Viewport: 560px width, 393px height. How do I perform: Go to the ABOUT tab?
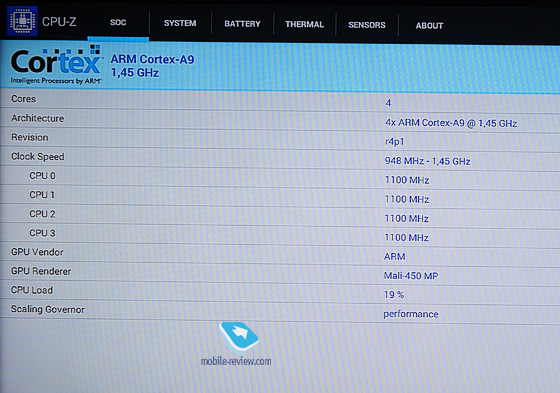point(429,25)
